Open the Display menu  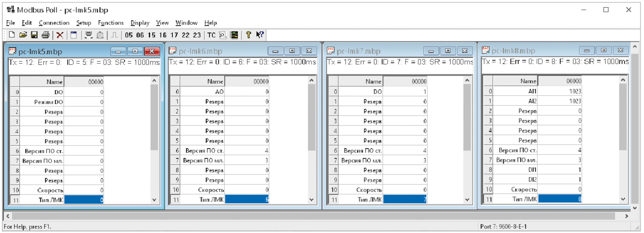[x=140, y=23]
